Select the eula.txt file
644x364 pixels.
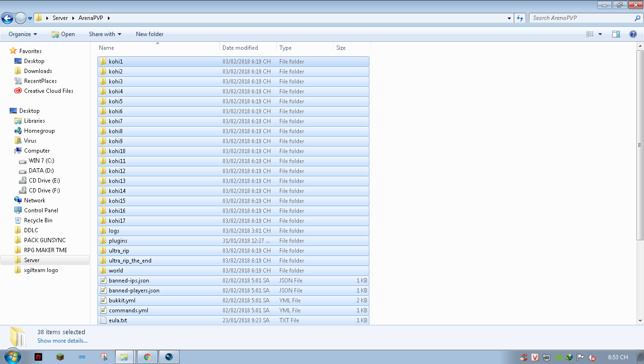coord(233,320)
